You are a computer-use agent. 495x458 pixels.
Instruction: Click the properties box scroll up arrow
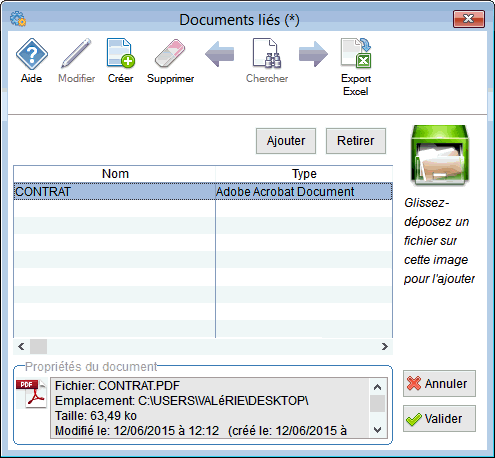click(x=377, y=387)
